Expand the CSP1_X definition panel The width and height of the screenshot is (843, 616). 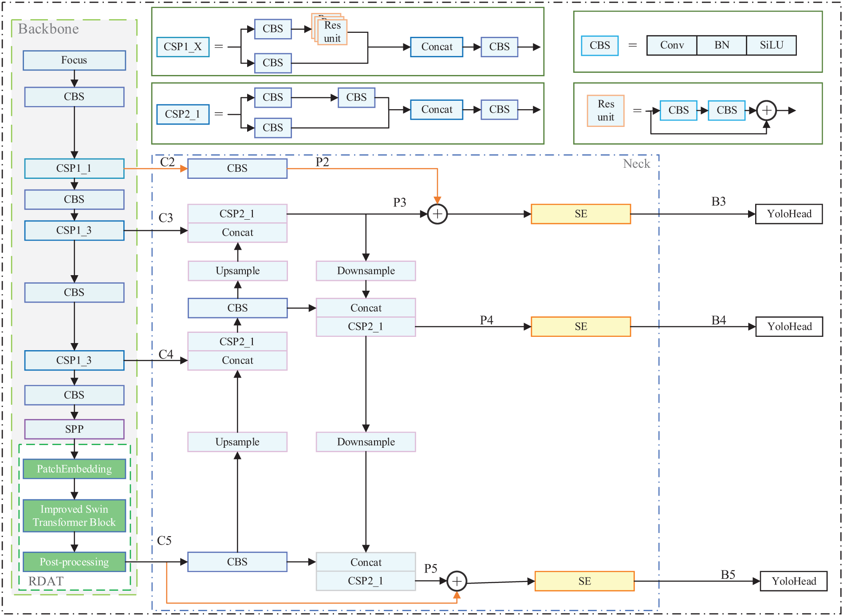[x=183, y=47]
